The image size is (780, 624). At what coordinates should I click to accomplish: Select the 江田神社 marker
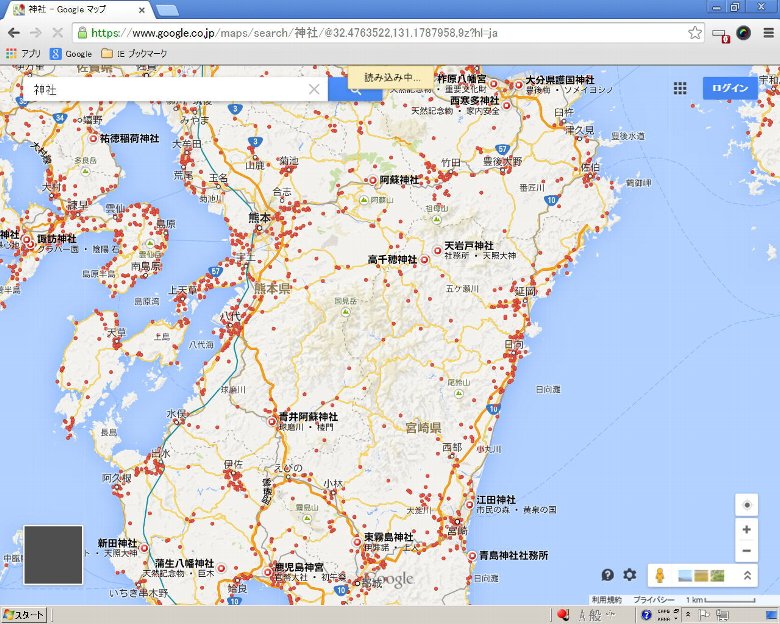tap(469, 505)
